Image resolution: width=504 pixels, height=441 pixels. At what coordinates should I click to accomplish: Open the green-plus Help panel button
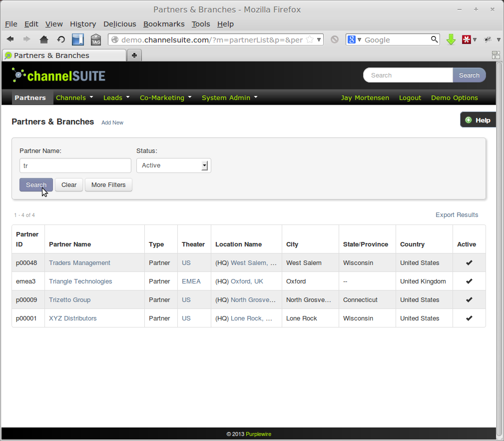[x=478, y=120]
